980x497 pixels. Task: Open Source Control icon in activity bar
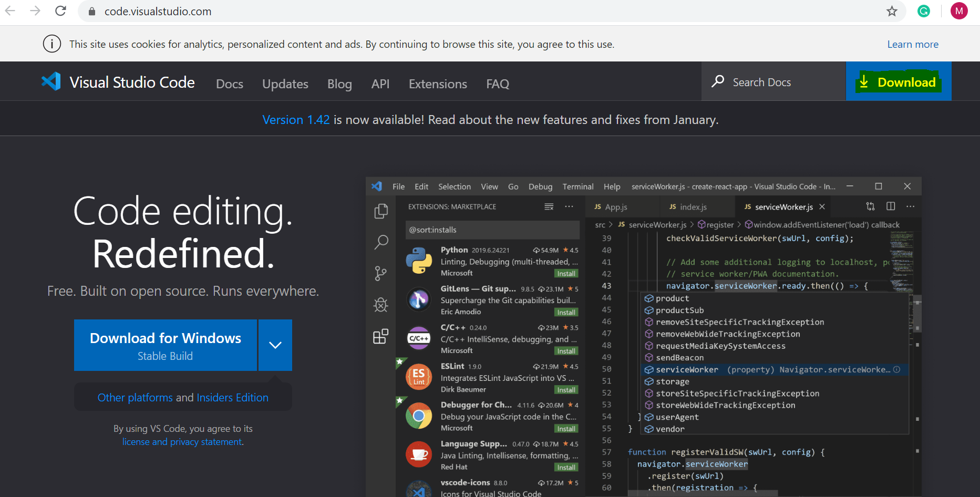381,273
